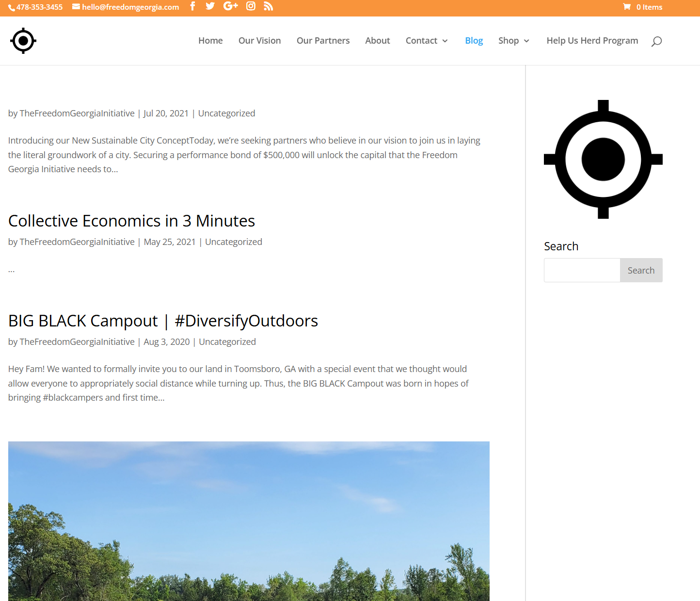Click author link on Aug 3 post
Viewport: 700px width, 601px height.
(x=77, y=342)
